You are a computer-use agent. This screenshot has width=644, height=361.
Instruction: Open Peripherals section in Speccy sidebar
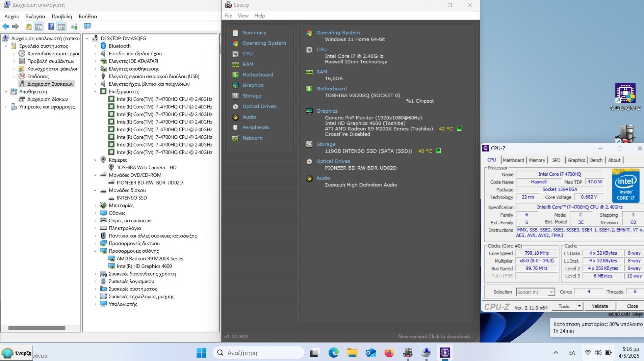(256, 128)
